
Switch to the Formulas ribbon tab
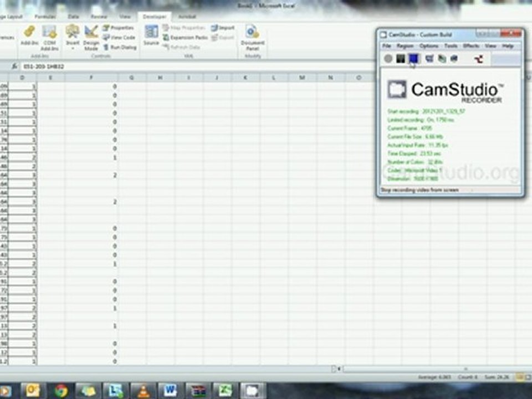(45, 16)
